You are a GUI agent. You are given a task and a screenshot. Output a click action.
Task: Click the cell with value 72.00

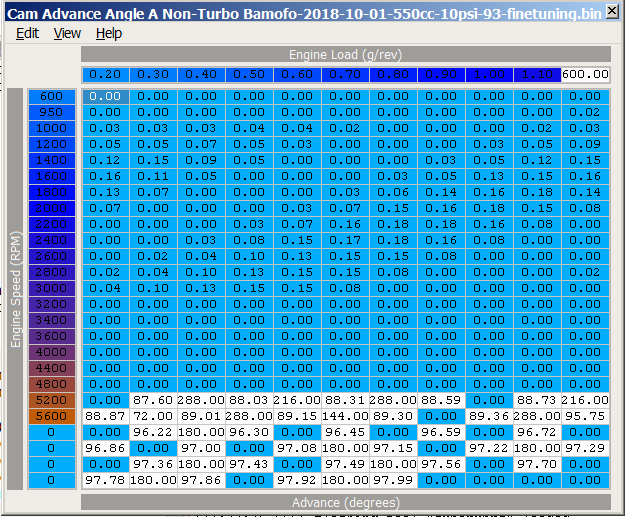click(153, 416)
